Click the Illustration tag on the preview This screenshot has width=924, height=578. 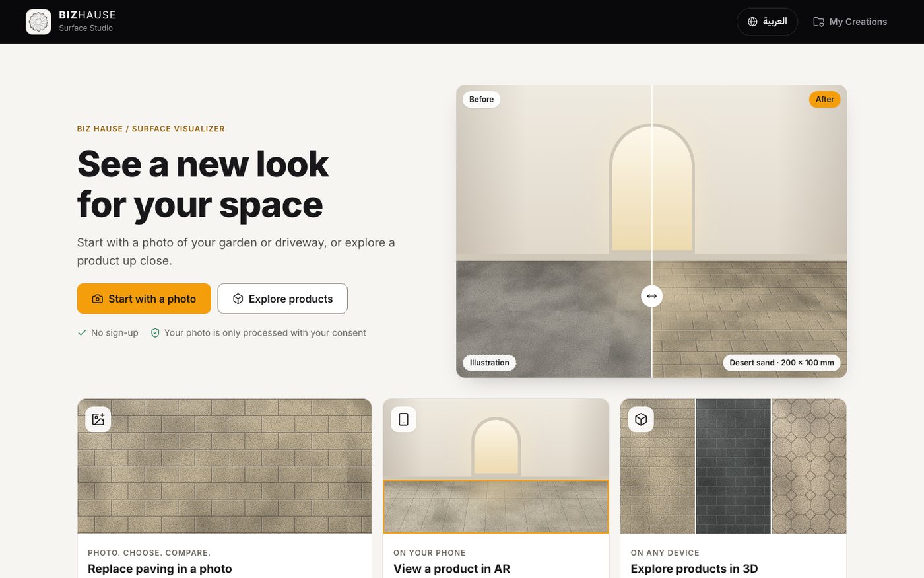click(489, 363)
